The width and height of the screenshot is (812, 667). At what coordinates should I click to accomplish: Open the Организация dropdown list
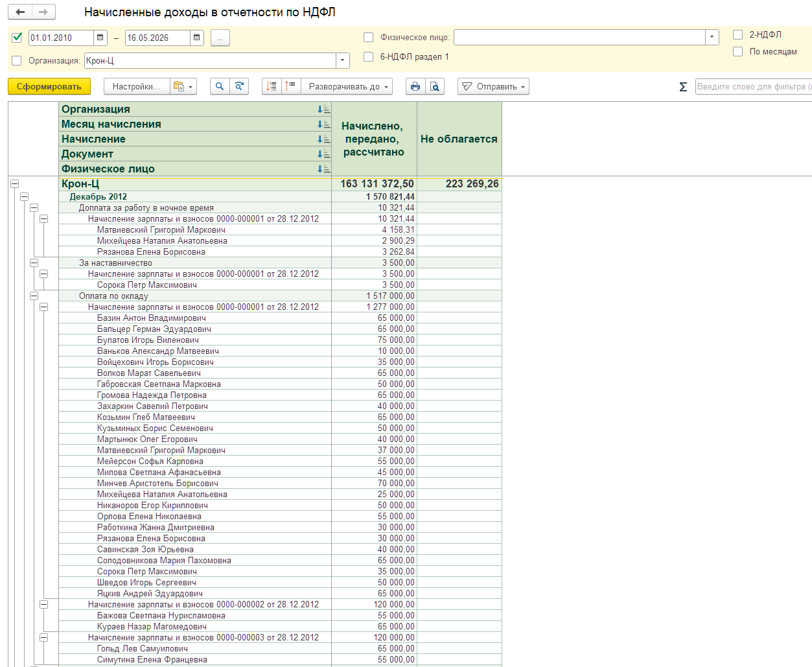click(343, 60)
